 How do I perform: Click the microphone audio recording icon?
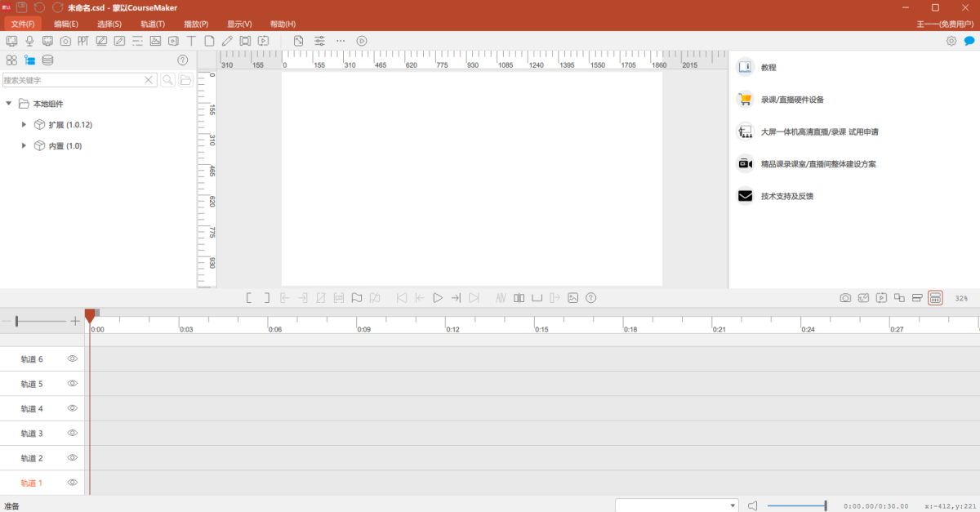click(x=30, y=41)
